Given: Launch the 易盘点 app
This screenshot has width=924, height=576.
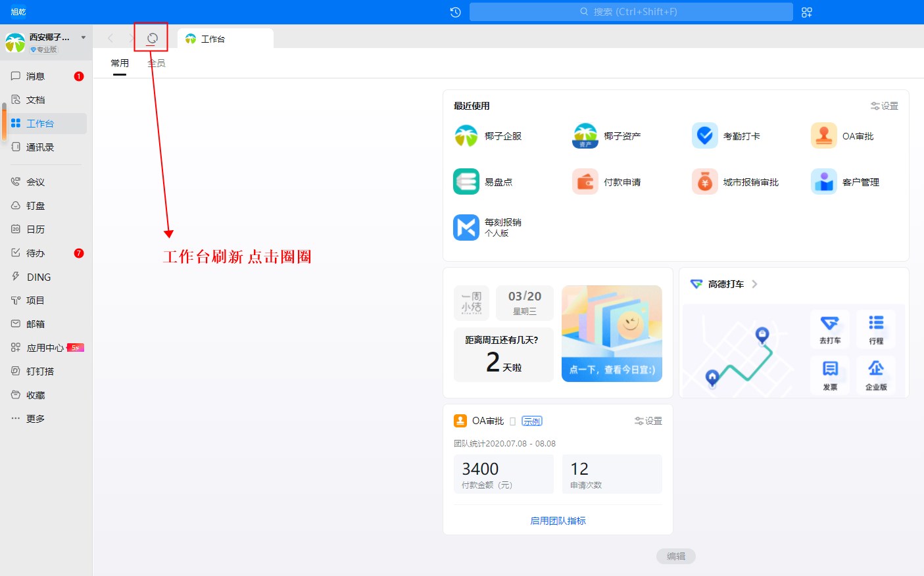Looking at the screenshot, I should [x=483, y=182].
